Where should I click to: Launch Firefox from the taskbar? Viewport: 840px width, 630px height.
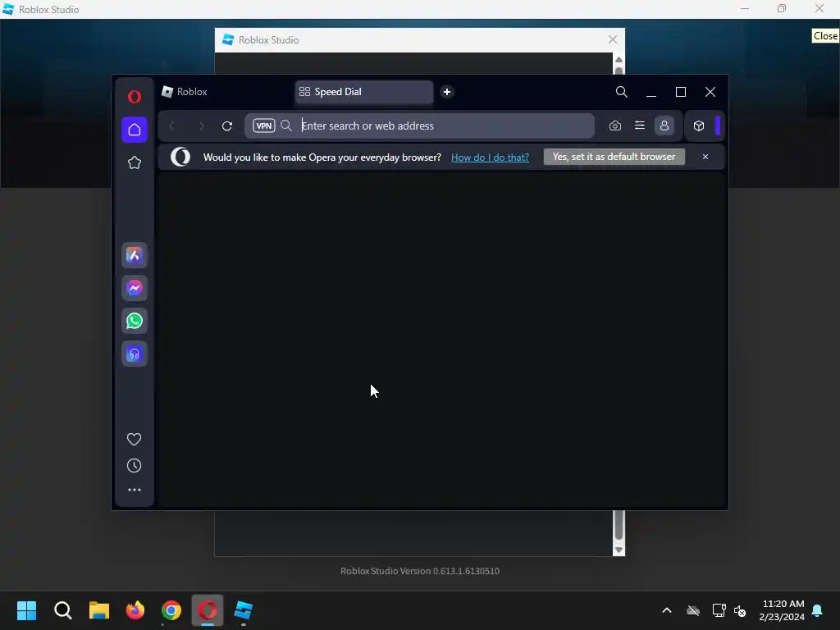coord(135,610)
